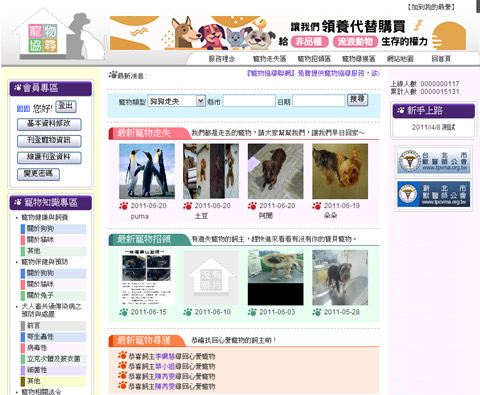This screenshot has height=395, width=480.
Task: Select the 寵物招領區 navigation menu item
Action: click(x=314, y=59)
